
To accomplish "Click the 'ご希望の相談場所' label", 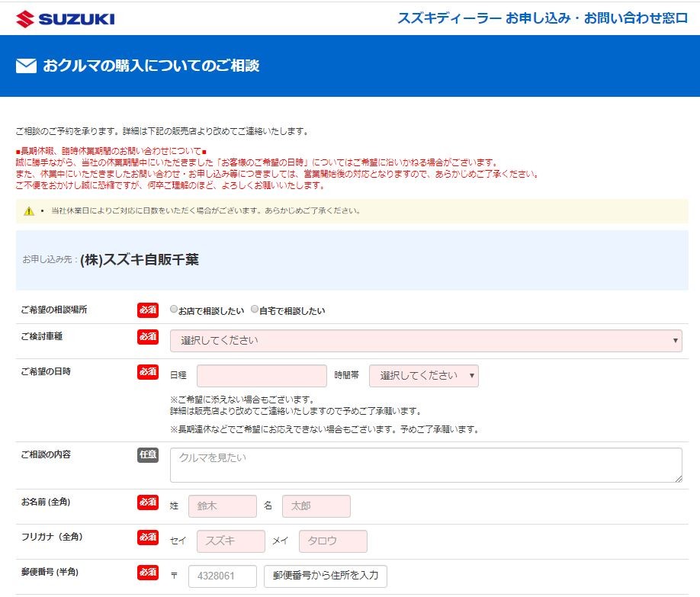I will 54,310.
